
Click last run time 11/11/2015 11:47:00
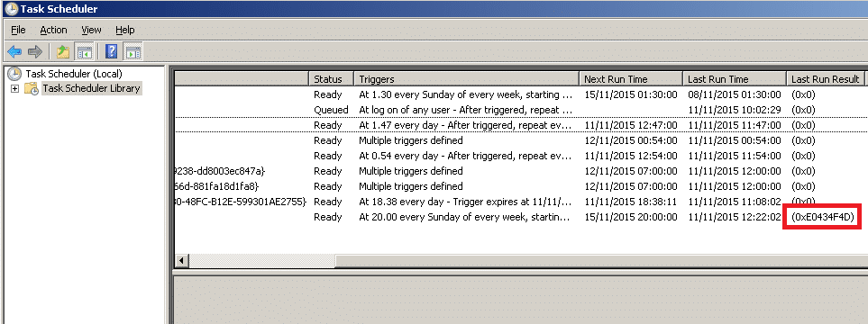tap(734, 125)
